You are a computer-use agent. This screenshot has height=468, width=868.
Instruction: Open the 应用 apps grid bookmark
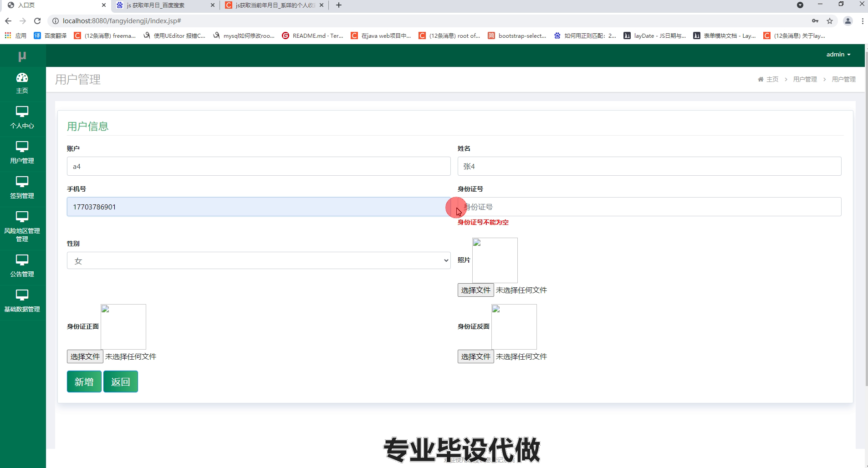(x=15, y=36)
